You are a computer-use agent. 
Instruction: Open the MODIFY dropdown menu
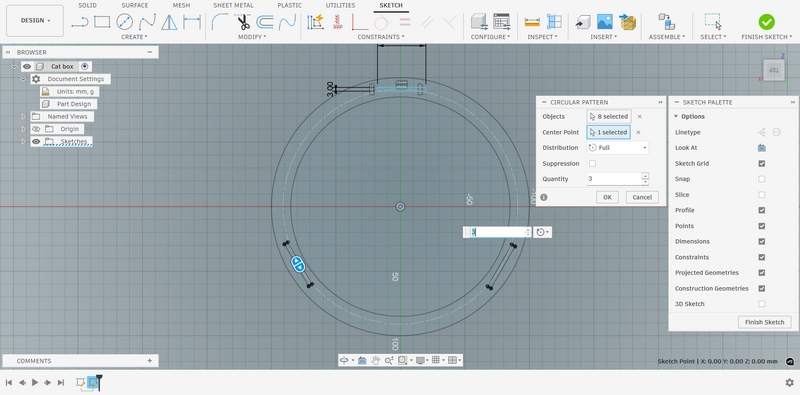point(252,37)
